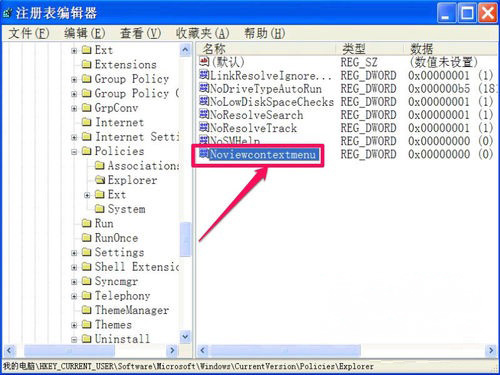Select the Noviewcontextmenu value name
The image size is (500, 375).
(263, 154)
